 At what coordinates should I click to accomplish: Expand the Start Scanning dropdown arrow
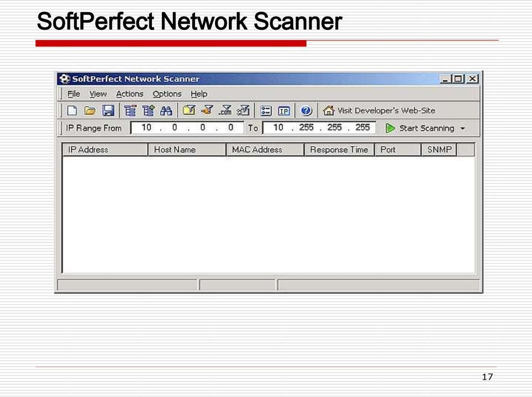[462, 128]
